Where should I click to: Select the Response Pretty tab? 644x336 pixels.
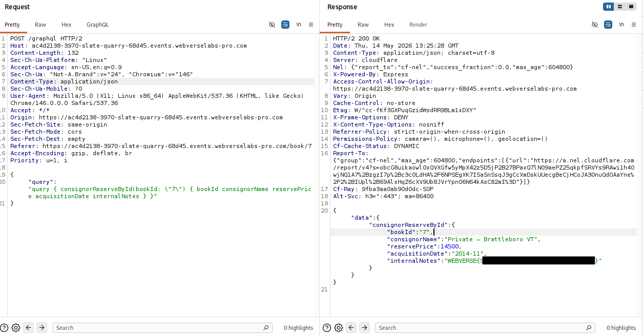point(335,25)
